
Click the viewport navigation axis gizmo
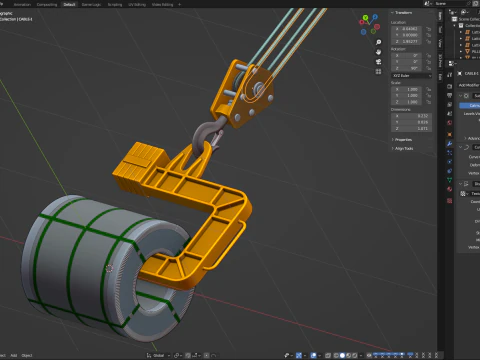point(370,24)
